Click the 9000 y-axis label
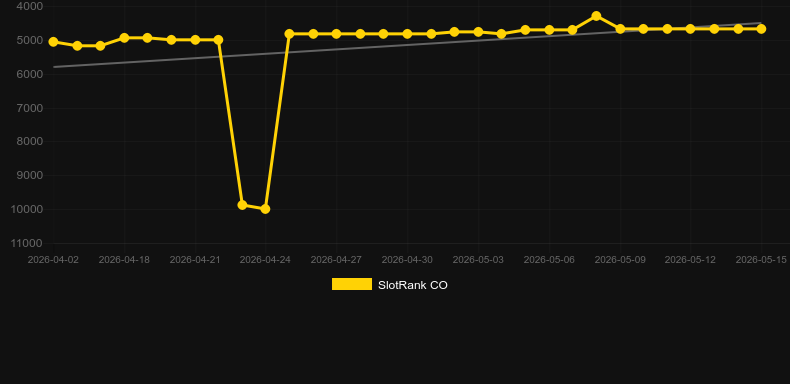Screen dimensions: 790x384 tap(30, 175)
